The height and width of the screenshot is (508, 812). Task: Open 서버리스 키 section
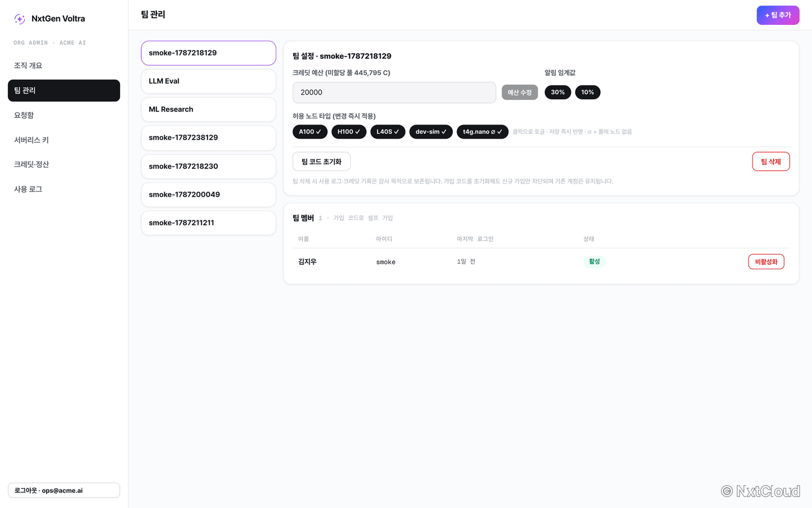64,140
